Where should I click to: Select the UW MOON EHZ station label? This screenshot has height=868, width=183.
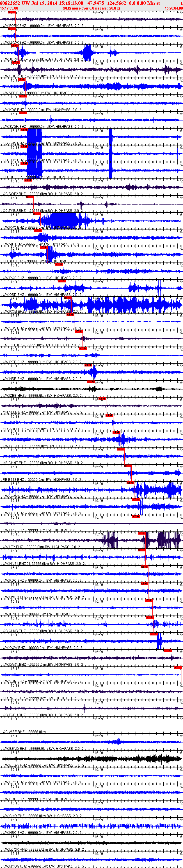click(43, 866)
